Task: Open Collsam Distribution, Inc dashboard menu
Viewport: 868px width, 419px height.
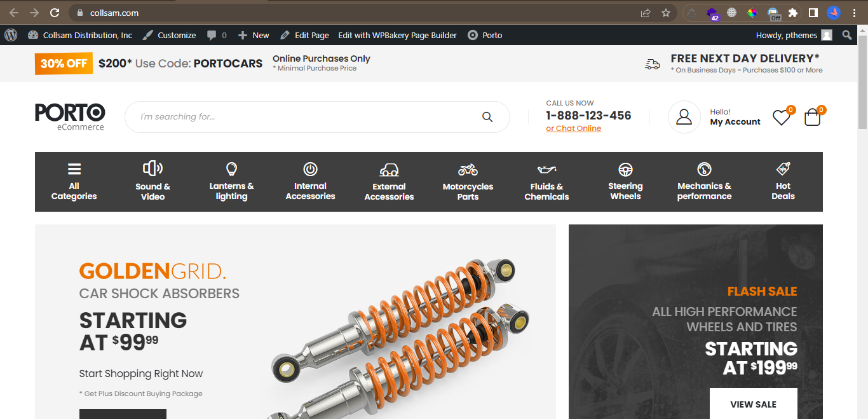Action: tap(80, 35)
